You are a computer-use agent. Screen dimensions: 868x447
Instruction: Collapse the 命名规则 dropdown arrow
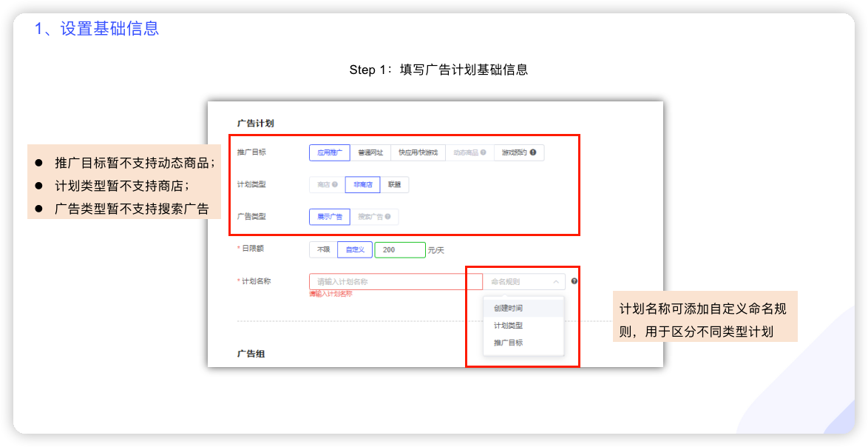point(556,282)
